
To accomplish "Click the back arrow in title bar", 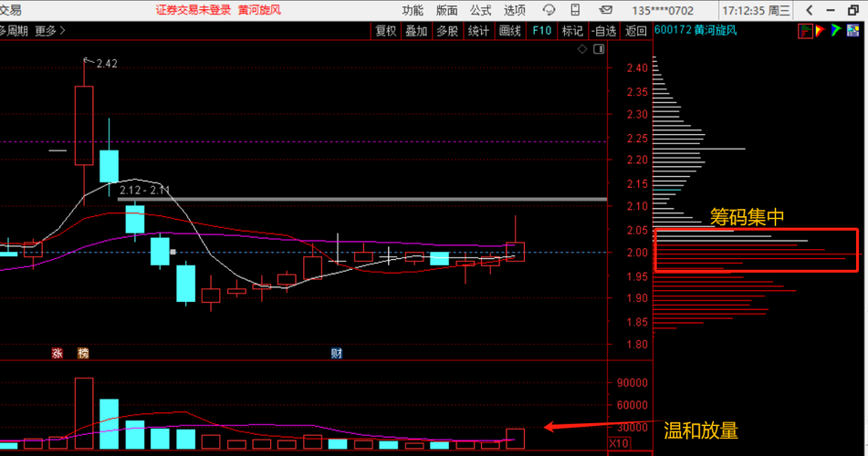I will (x=810, y=10).
